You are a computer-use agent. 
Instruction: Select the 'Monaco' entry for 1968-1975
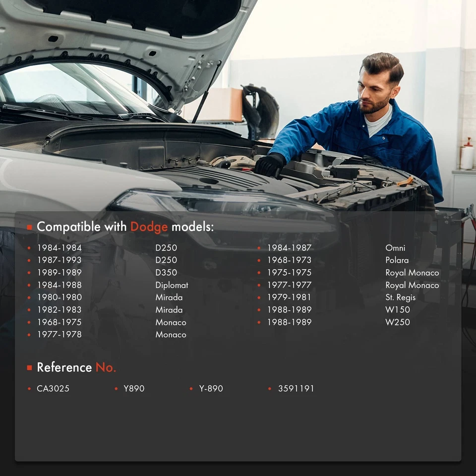click(x=171, y=322)
